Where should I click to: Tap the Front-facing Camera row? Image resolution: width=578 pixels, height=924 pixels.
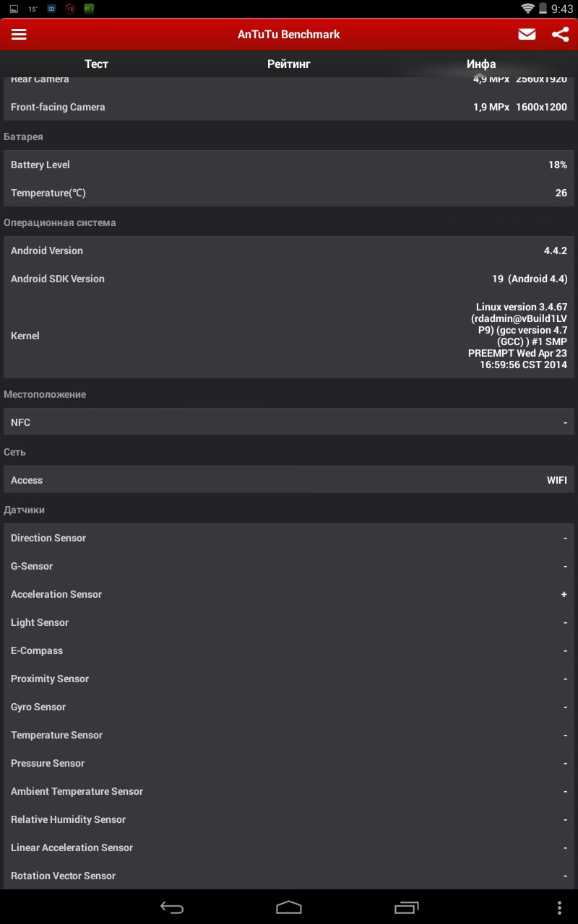coord(289,107)
